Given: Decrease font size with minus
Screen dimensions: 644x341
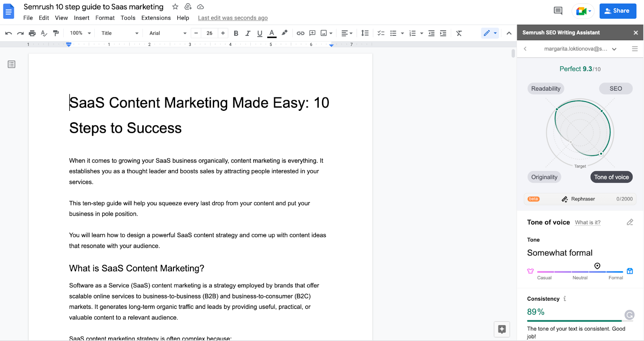Looking at the screenshot, I should click(x=196, y=33).
